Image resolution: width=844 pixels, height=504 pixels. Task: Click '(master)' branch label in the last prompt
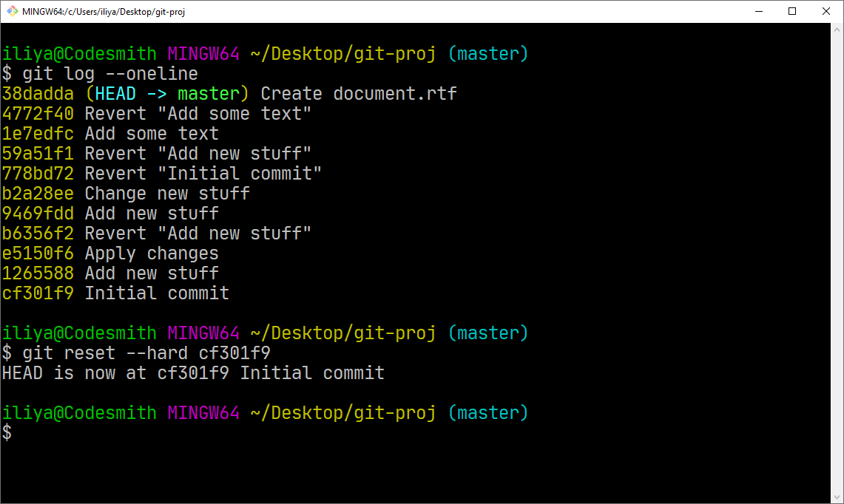click(488, 412)
